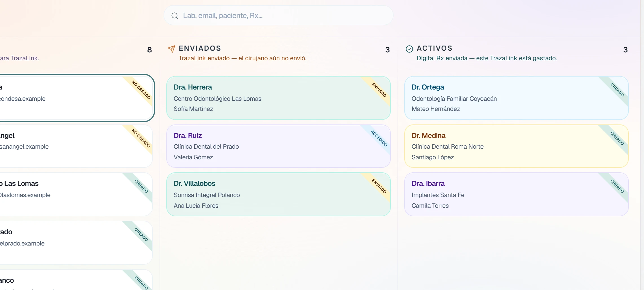
Task: Open Dra. Herrera card
Action: coord(279,98)
